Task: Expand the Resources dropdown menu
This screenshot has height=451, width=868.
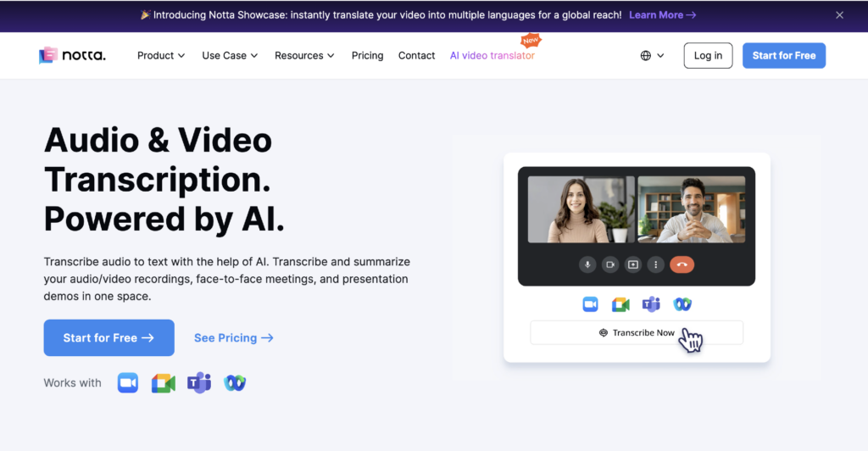Action: [304, 55]
